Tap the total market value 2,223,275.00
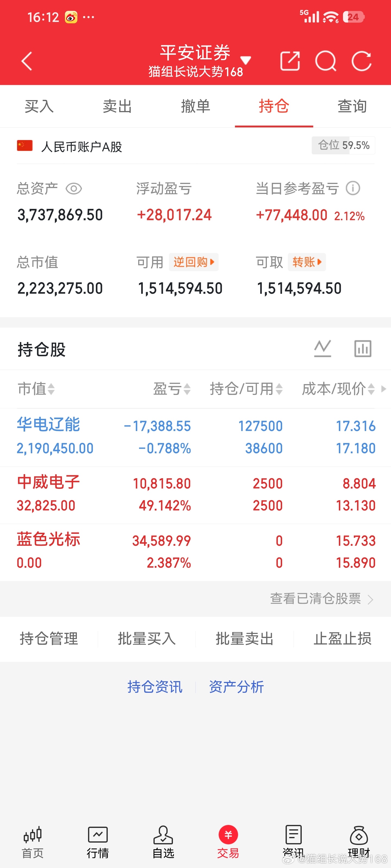Viewport: 391px width, 868px height. click(x=60, y=288)
